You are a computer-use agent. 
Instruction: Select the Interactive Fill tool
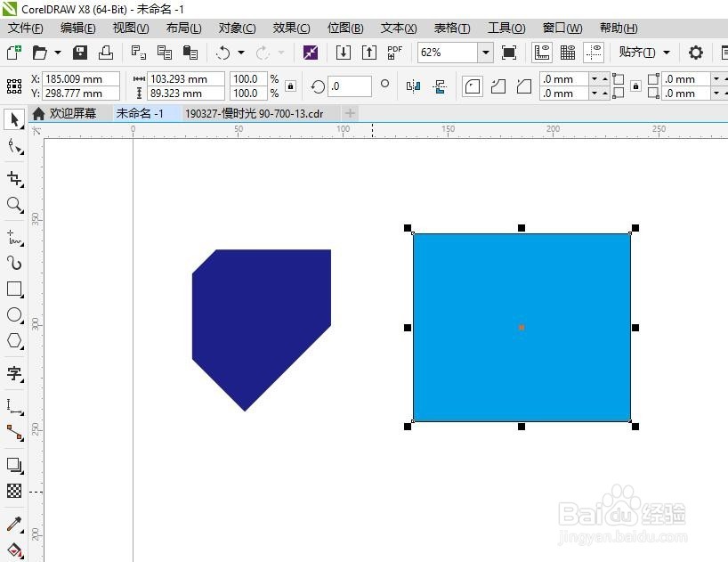14,550
